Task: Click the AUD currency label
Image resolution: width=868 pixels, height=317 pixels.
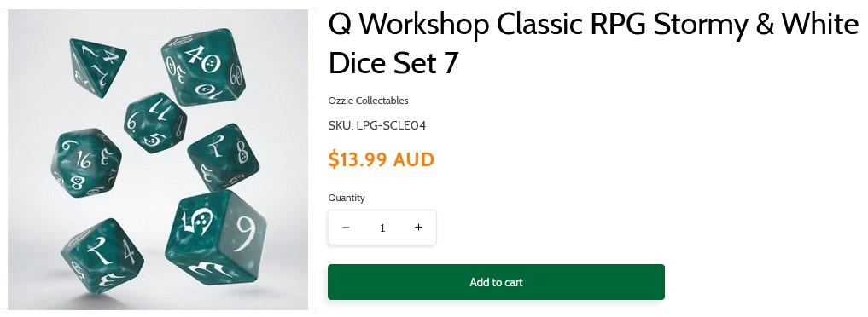Action: 414,159
